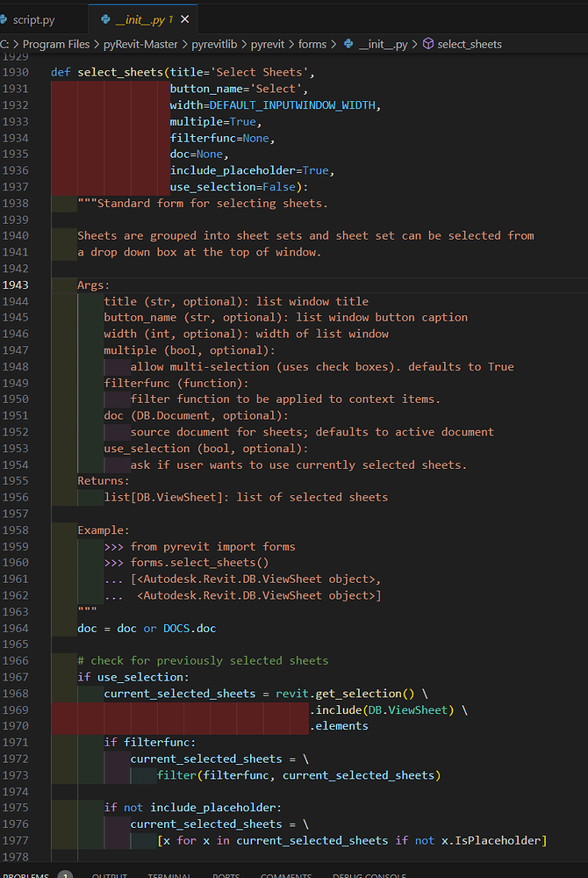
Task: Click the Python file icon in breadcrumb
Action: [348, 43]
